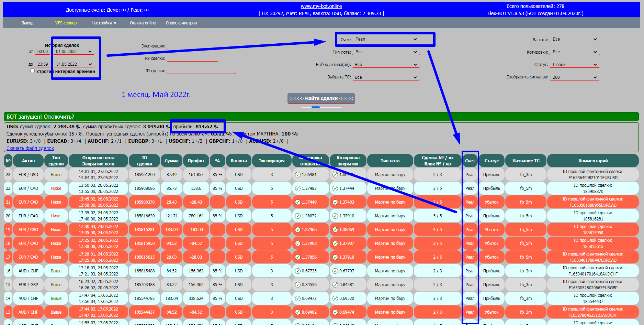Open the VPS сервер menu item
Screen dimensions: 644x325
coord(66,23)
